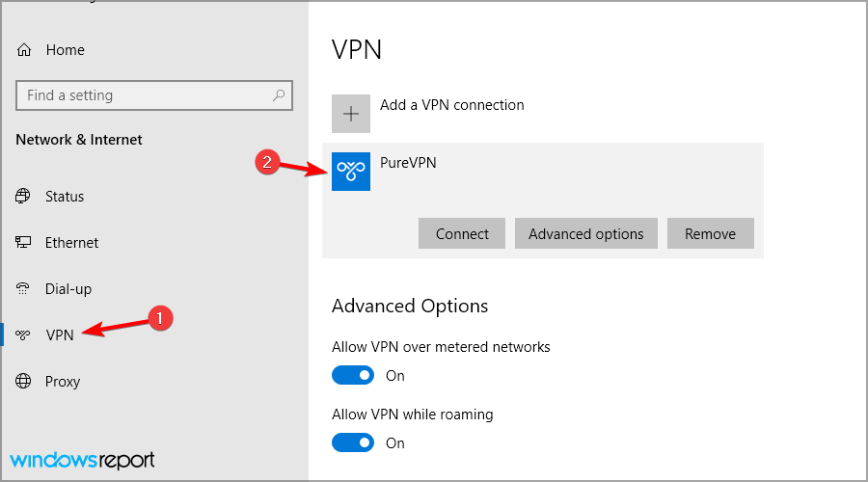
Task: Click the Proxy globe icon
Action: pyautogui.click(x=23, y=382)
